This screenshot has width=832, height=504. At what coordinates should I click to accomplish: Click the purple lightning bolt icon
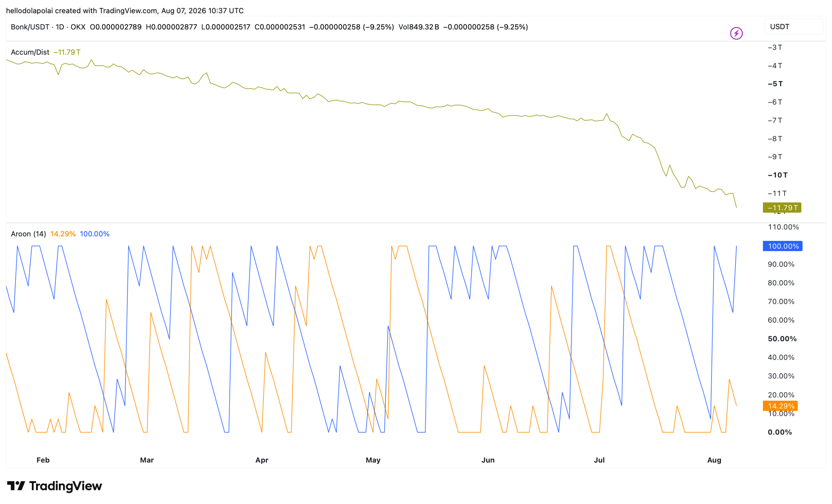click(736, 33)
